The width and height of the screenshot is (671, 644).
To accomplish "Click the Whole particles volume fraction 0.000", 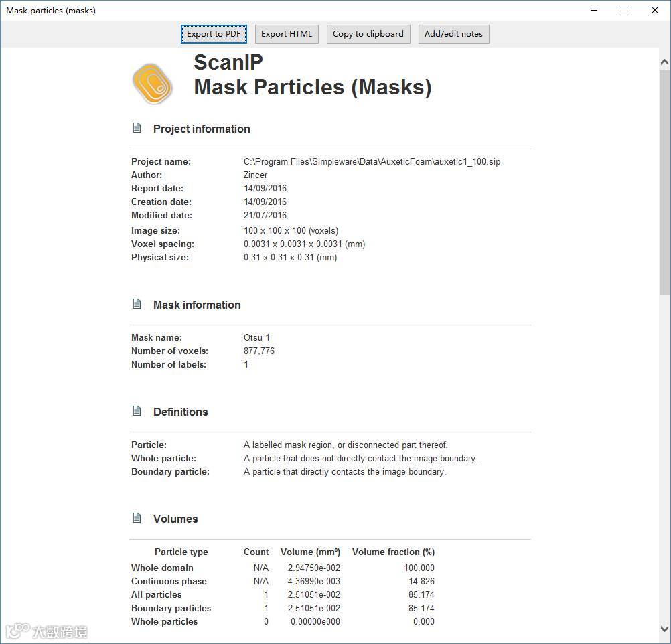I will [x=424, y=621].
